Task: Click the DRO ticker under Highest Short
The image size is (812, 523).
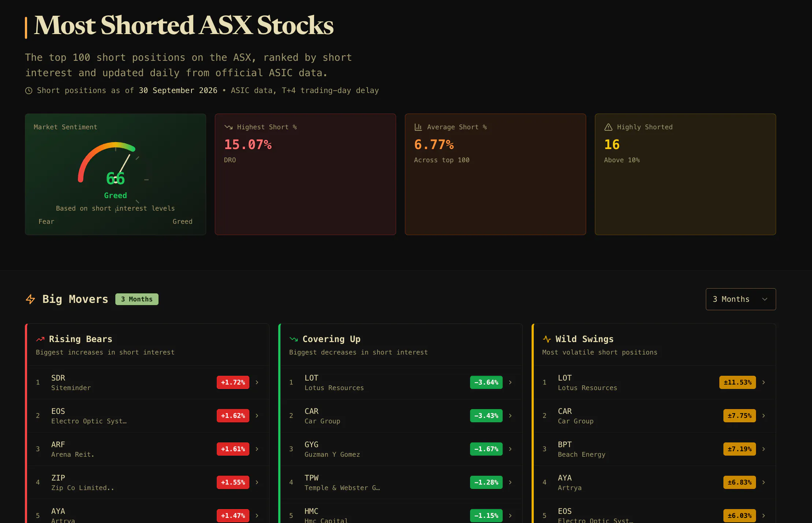Action: coord(230,160)
